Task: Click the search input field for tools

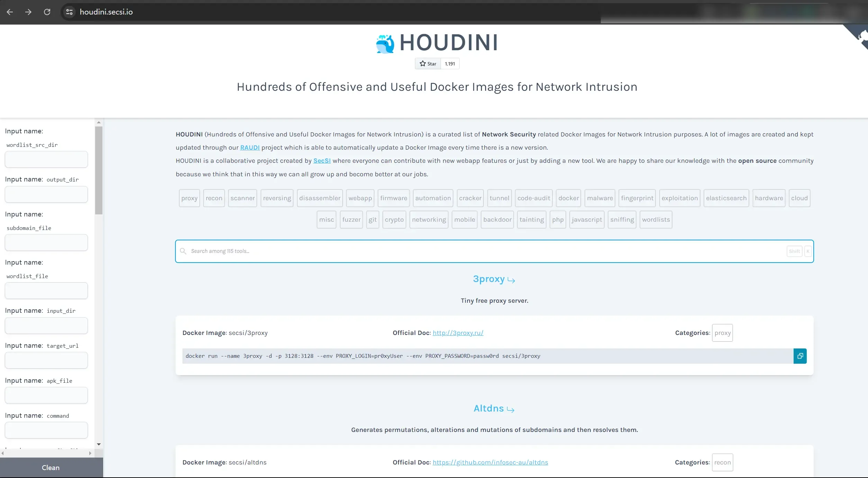Action: click(x=495, y=251)
